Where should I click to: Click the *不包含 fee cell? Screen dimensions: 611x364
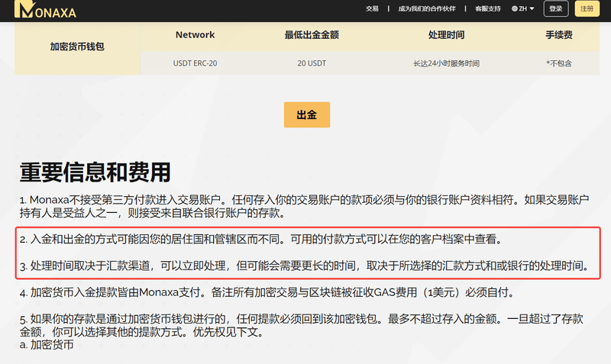coord(559,63)
